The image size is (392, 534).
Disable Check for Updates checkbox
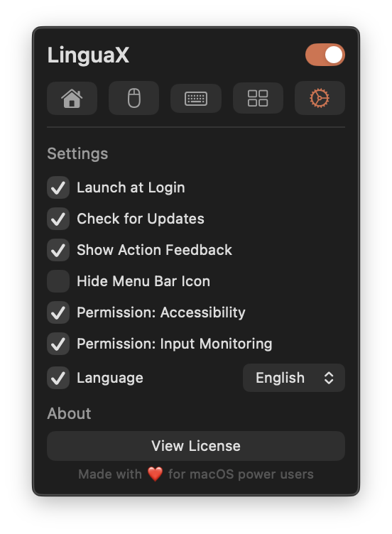[x=58, y=219]
